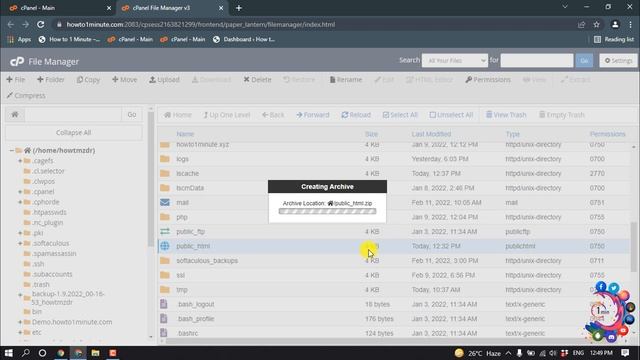Expand the .cpanel folder
Viewport: 640px width, 360px height.
coord(20,191)
